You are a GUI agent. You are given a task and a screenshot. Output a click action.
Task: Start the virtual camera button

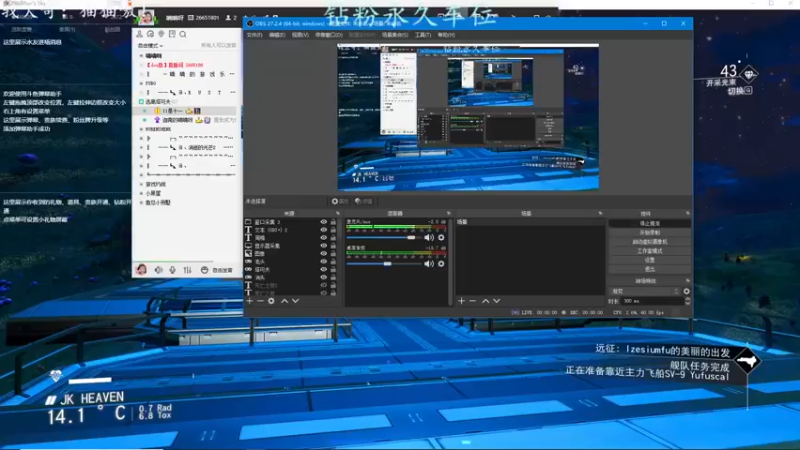(x=649, y=242)
